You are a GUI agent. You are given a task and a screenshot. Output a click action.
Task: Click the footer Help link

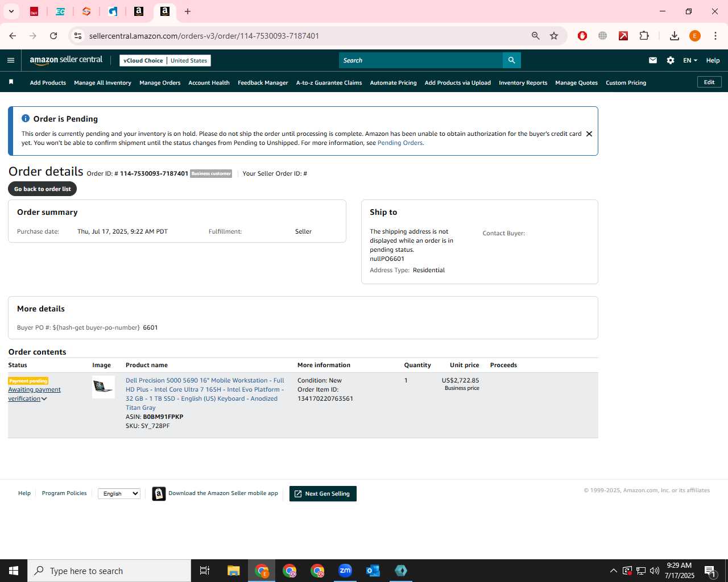(x=24, y=493)
